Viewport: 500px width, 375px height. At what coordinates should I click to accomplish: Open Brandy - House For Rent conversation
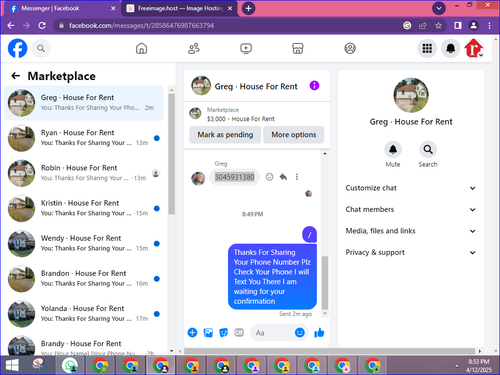(84, 345)
